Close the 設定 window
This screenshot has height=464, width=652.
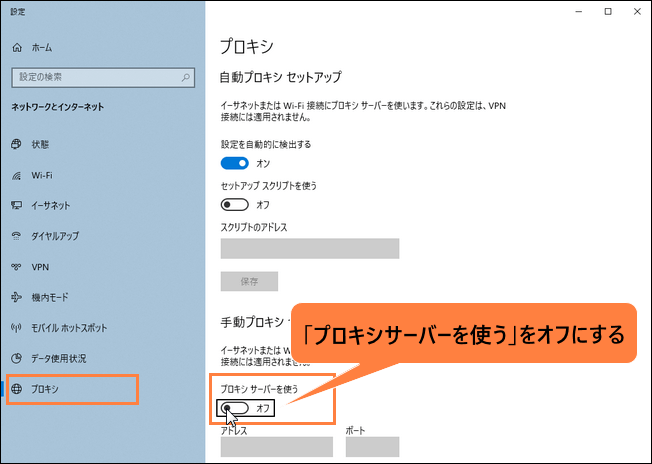click(x=637, y=12)
